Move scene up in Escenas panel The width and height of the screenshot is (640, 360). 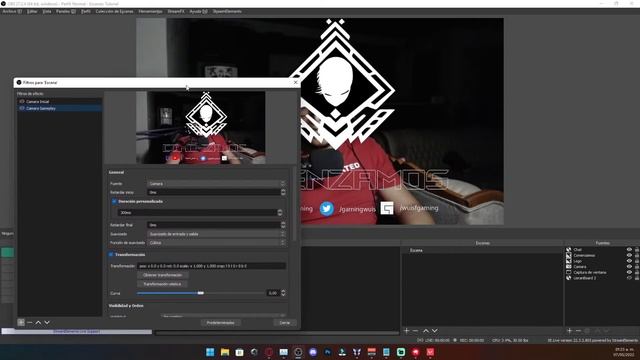(x=426, y=331)
